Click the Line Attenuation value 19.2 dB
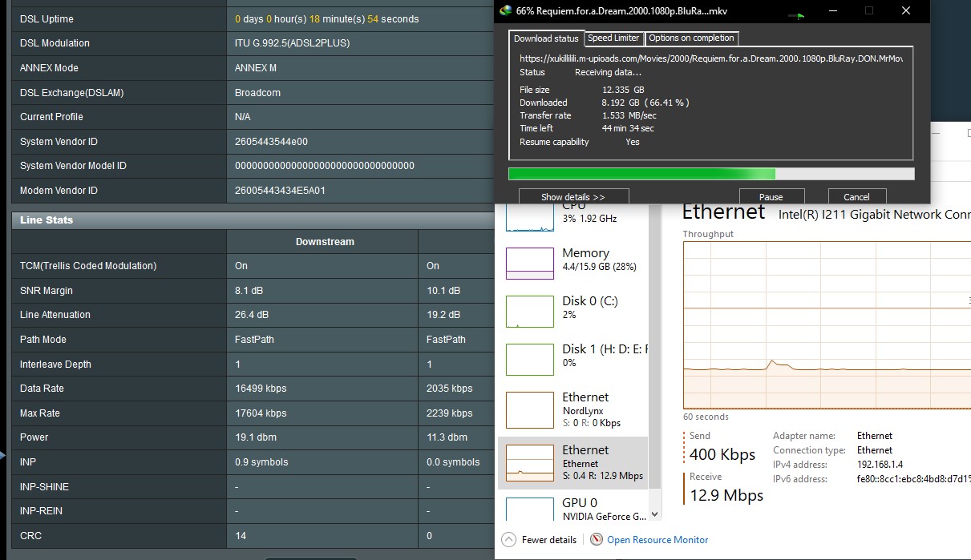This screenshot has width=971, height=560. tap(443, 315)
